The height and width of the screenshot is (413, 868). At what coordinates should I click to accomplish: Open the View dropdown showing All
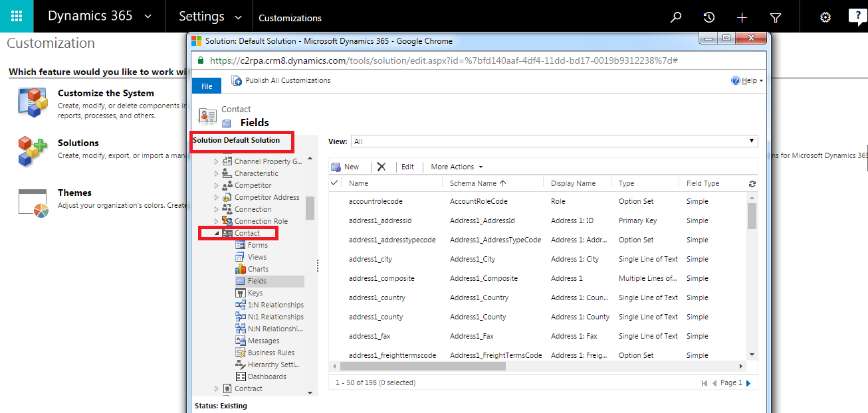(x=554, y=141)
